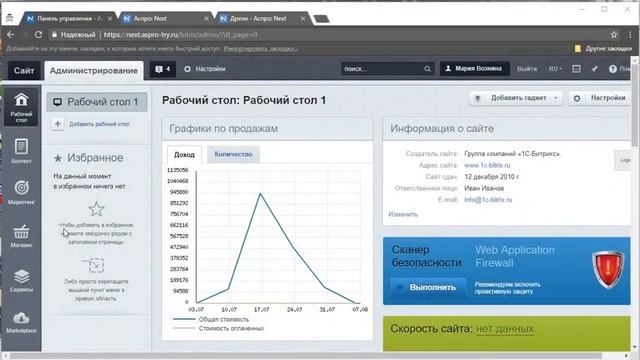The height and width of the screenshot is (360, 640).
Task: Open the Другие закладки bookmarks folder
Action: (603, 49)
